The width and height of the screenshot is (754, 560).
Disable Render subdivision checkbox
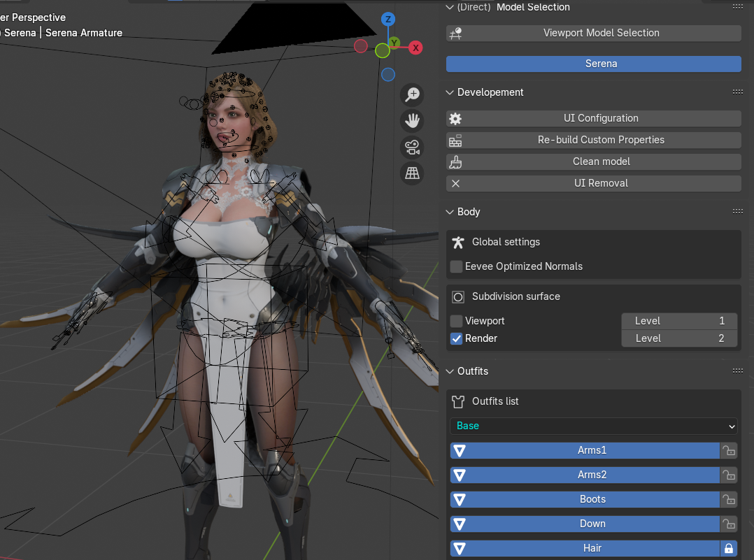click(x=456, y=338)
